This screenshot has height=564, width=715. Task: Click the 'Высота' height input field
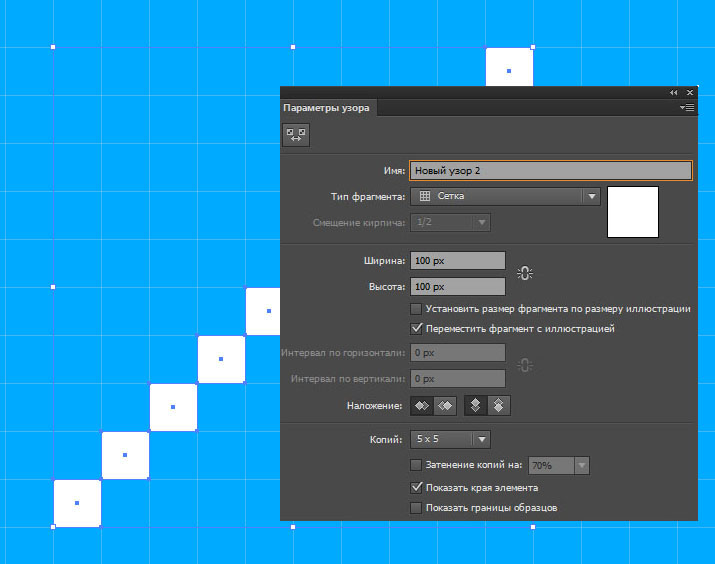457,287
